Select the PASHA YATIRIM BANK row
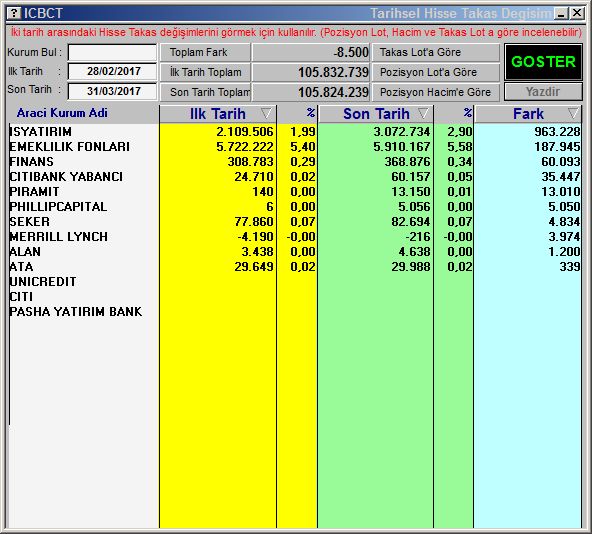Screen dimensions: 592x534 (x=295, y=312)
